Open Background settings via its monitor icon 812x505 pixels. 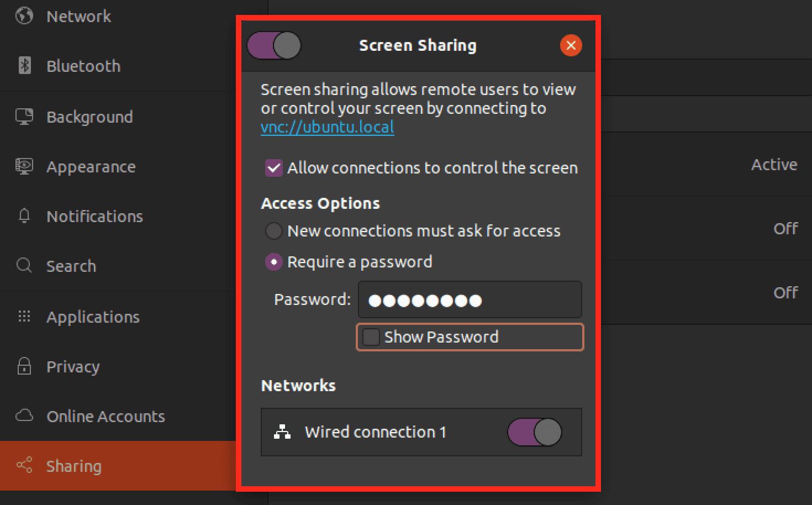coord(23,117)
